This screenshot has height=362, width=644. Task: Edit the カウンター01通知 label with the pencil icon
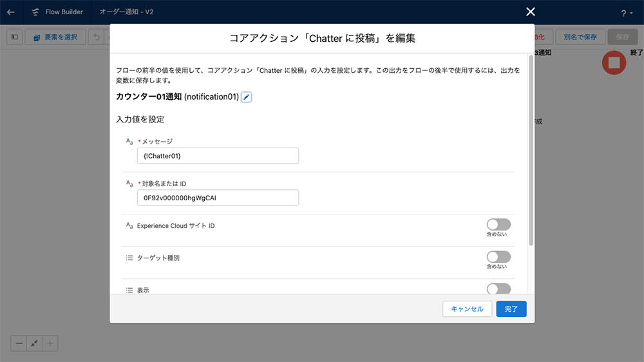[246, 97]
